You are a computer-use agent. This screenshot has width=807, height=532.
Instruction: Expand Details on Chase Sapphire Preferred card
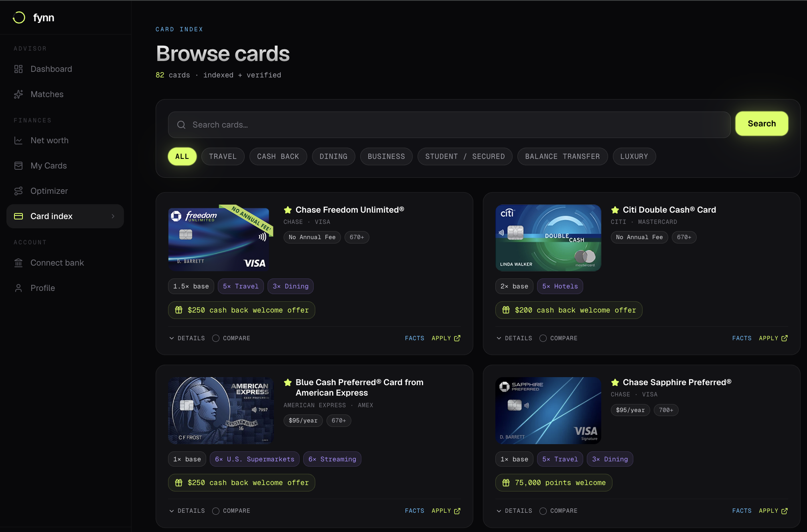coord(514,511)
